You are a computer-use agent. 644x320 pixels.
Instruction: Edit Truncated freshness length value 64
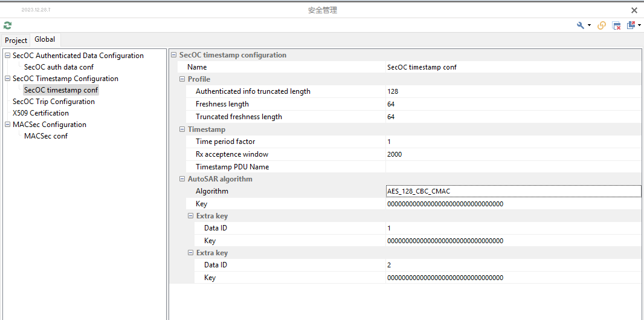pyautogui.click(x=514, y=117)
